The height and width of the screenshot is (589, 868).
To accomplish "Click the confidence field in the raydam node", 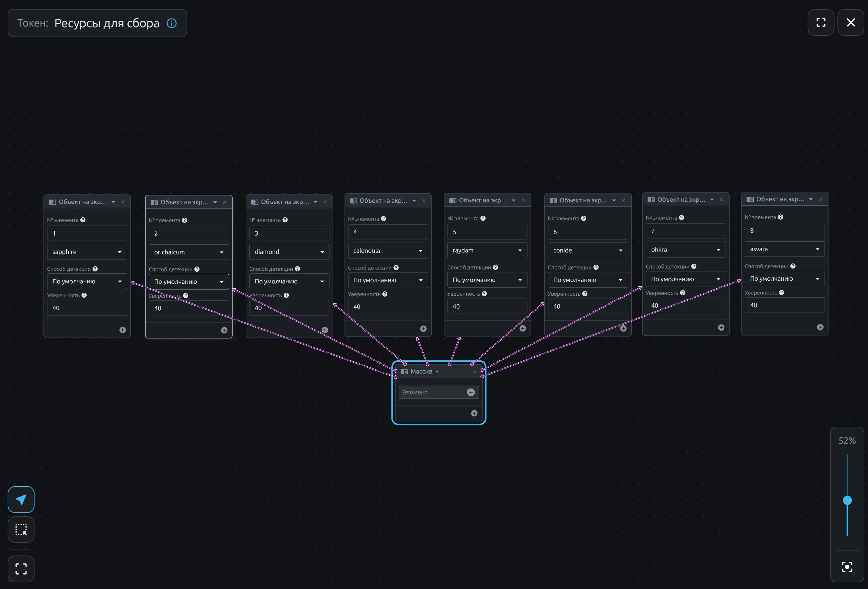I will (x=487, y=306).
